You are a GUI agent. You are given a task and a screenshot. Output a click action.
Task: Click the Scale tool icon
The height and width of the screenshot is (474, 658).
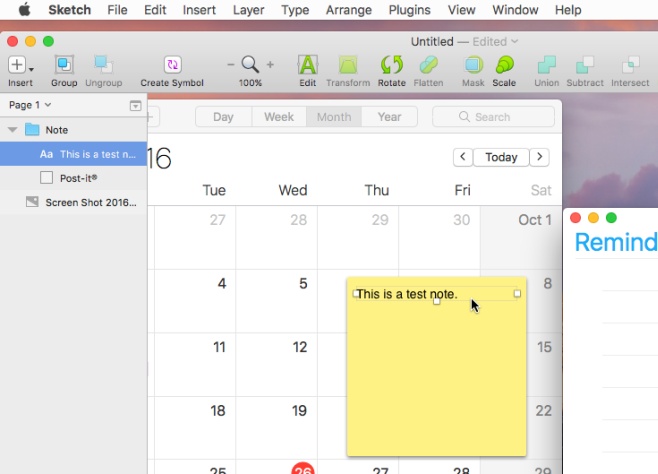504,65
